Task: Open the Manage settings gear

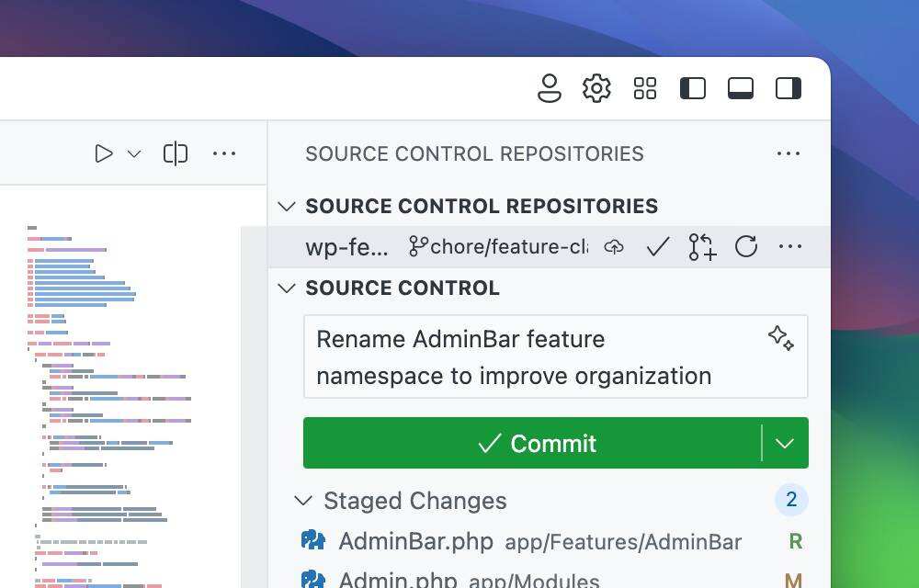Action: point(596,88)
